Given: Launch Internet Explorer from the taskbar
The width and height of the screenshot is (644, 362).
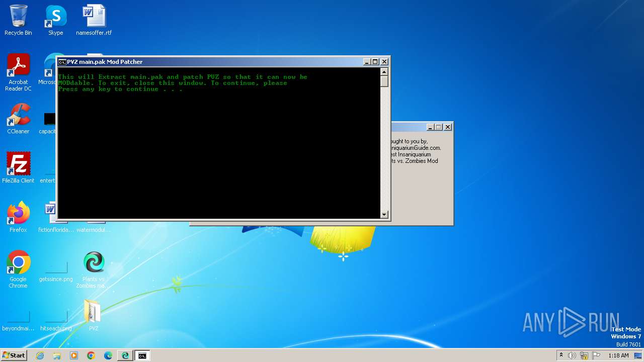Looking at the screenshot, I should tap(40, 355).
